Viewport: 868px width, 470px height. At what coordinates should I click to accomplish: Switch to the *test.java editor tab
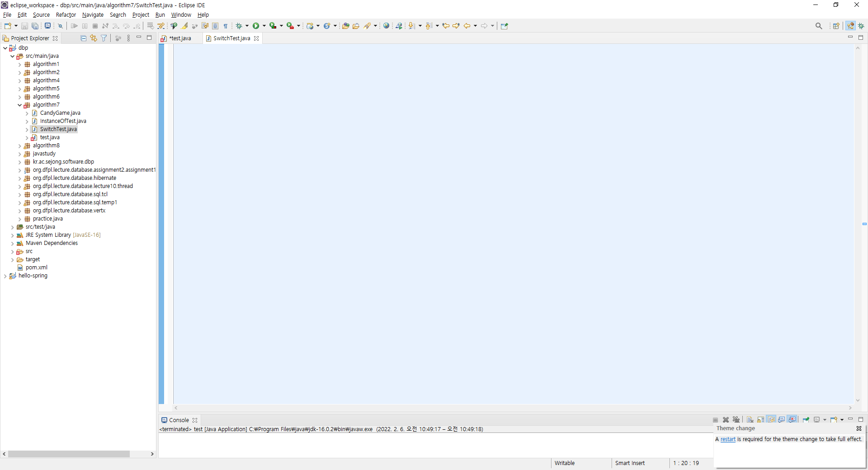coord(180,38)
